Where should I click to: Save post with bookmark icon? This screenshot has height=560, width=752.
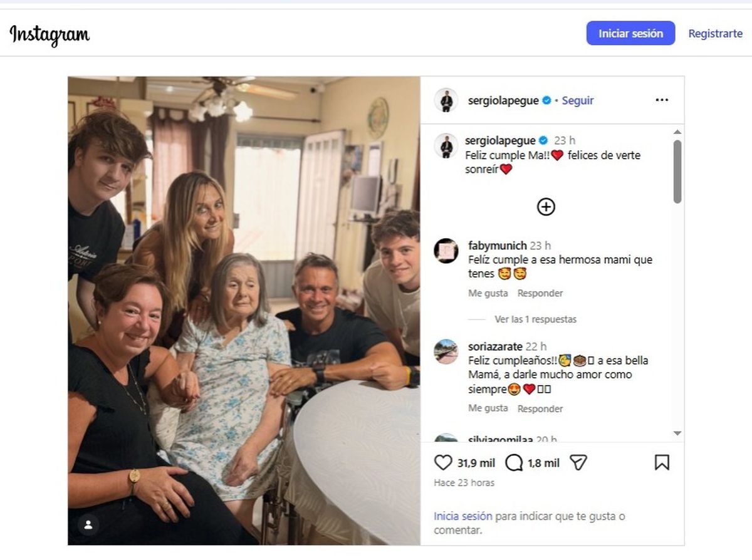[662, 463]
